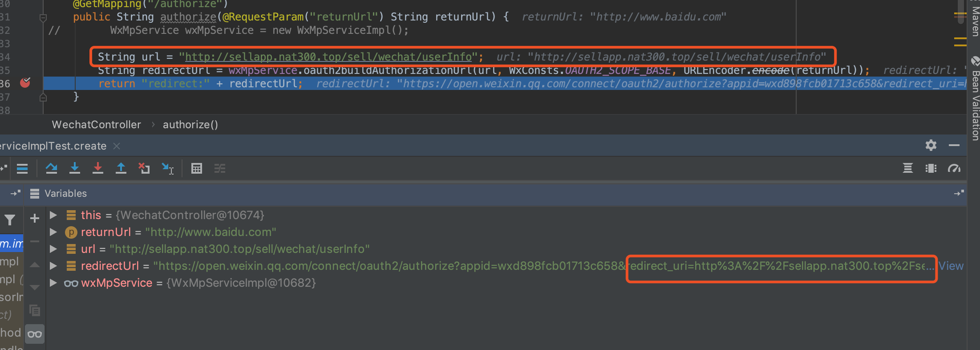Click the authorize() breadcrumb
The image size is (980, 350).
190,125
